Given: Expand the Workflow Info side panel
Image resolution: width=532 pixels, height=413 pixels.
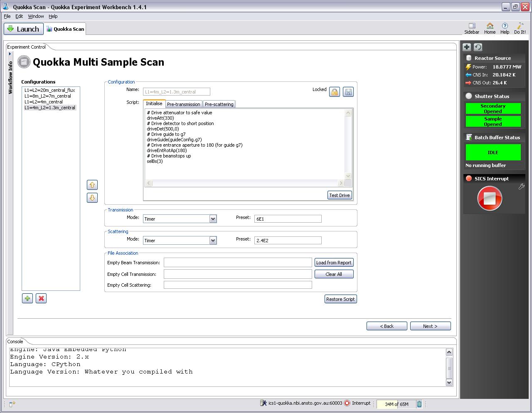Looking at the screenshot, I should tap(10, 54).
